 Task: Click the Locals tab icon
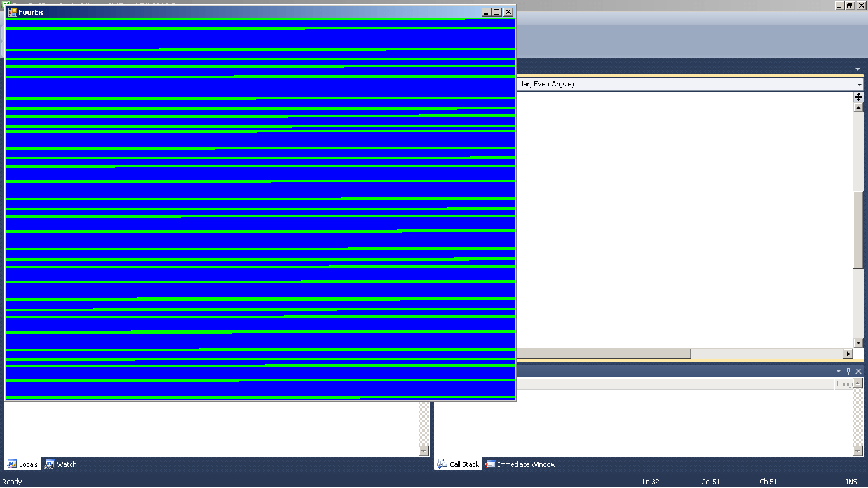(x=12, y=464)
